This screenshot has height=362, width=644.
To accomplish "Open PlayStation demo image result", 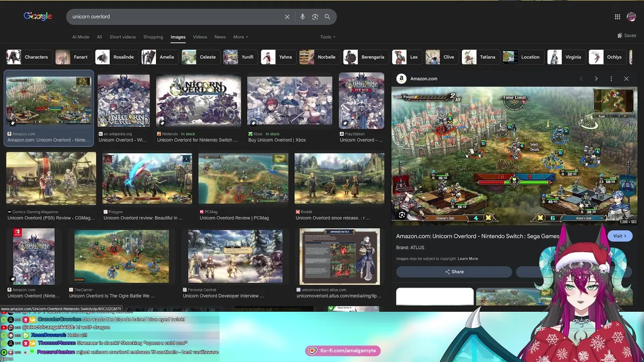I will pos(361,101).
